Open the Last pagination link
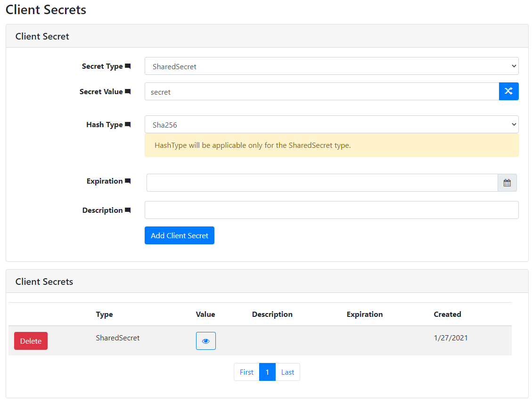Image resolution: width=532 pixels, height=403 pixels. (x=287, y=372)
